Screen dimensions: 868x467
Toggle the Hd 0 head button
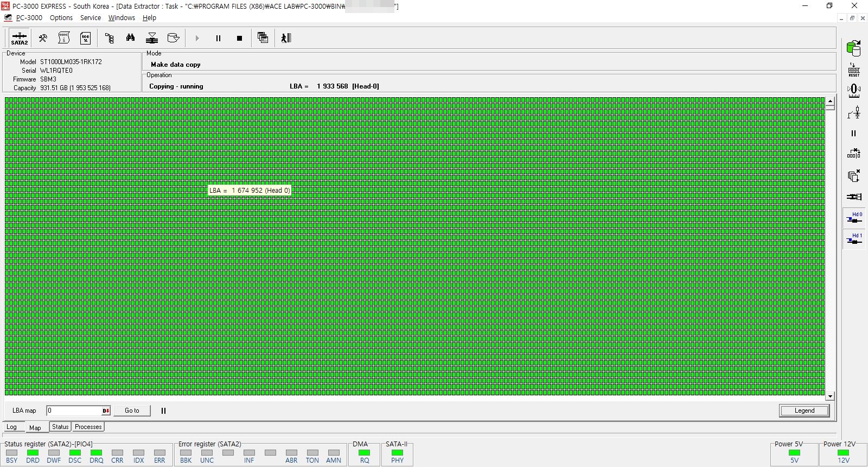tap(854, 218)
